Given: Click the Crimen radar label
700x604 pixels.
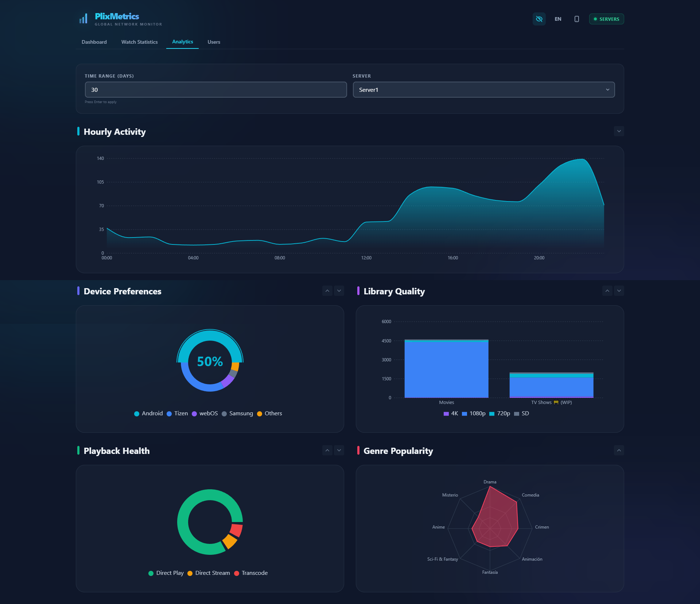Looking at the screenshot, I should coord(542,527).
